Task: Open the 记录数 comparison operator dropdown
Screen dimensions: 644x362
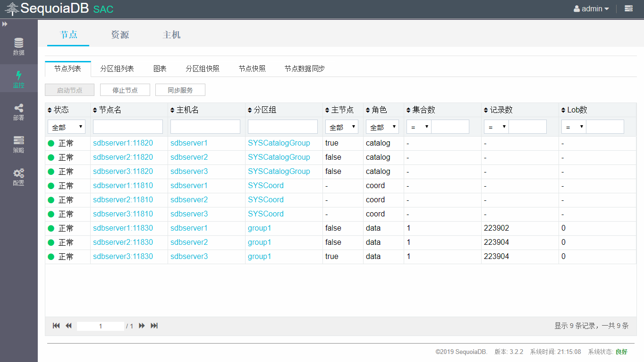Action: 496,127
